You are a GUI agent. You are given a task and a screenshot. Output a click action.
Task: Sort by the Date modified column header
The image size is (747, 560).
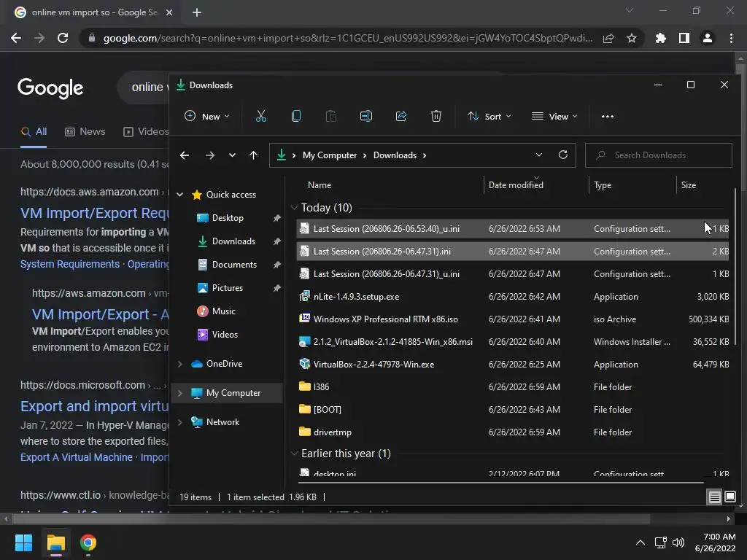point(516,184)
